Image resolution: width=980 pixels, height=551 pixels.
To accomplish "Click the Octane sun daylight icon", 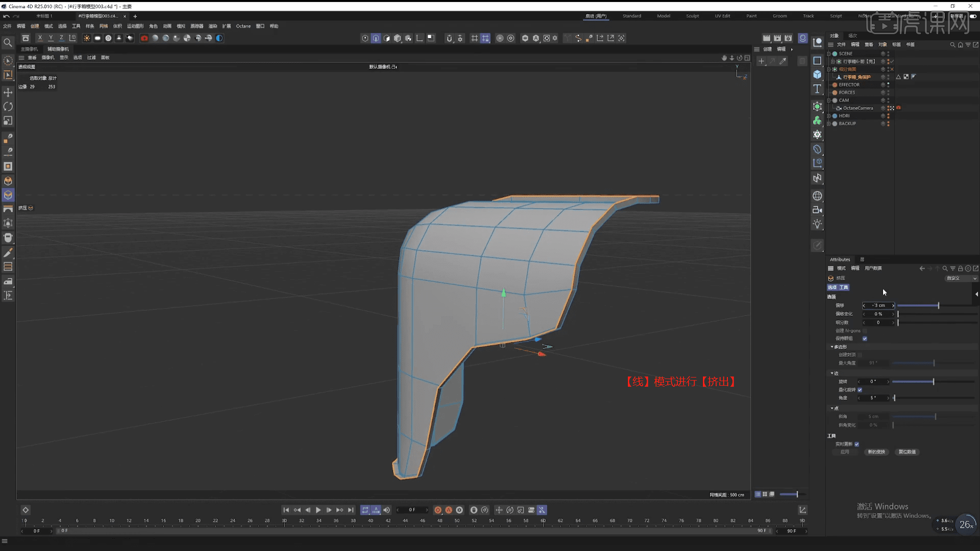I will 87,38.
